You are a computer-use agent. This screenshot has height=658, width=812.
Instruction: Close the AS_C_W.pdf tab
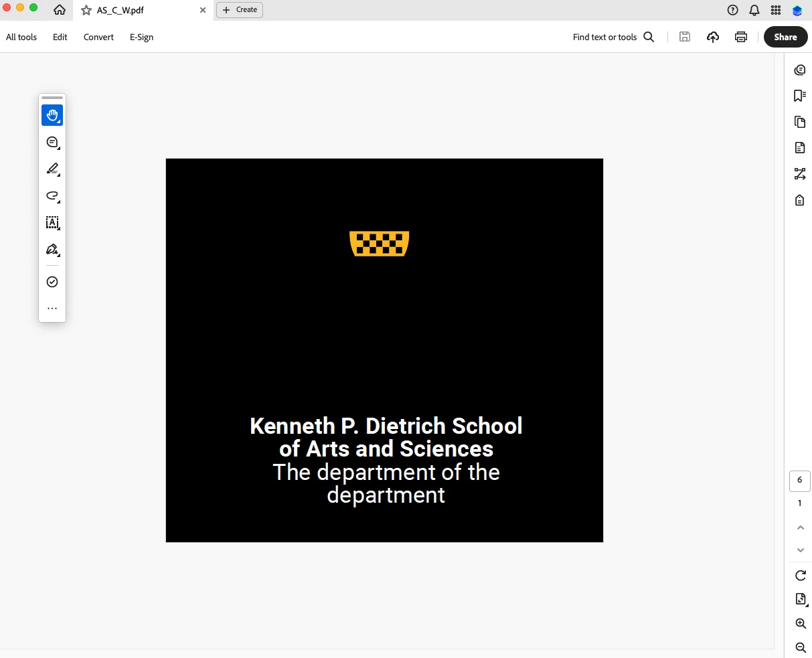[203, 10]
